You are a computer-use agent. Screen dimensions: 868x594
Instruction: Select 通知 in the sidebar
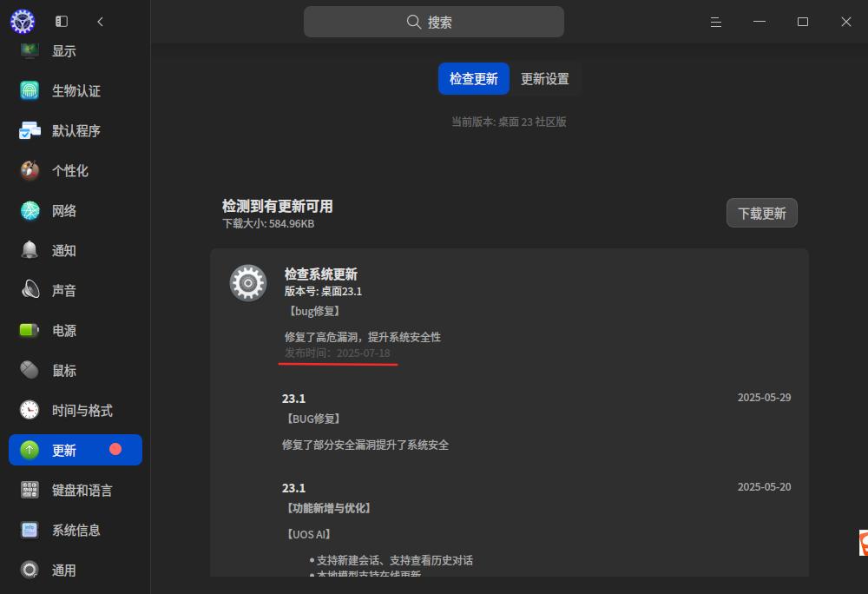click(x=76, y=250)
